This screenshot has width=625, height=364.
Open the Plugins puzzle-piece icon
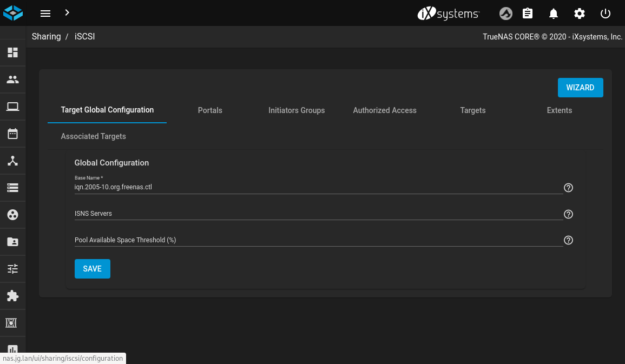[x=12, y=296]
